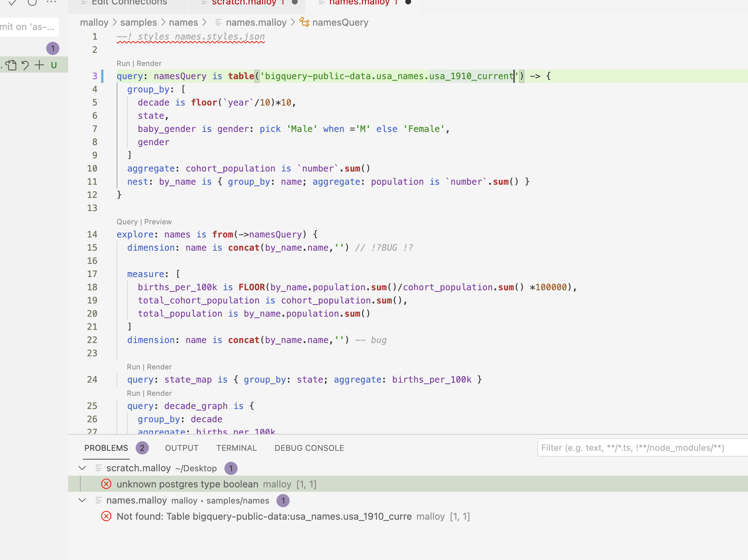Click the 'U' untracked file badge
The height and width of the screenshot is (560, 748).
[x=54, y=65]
